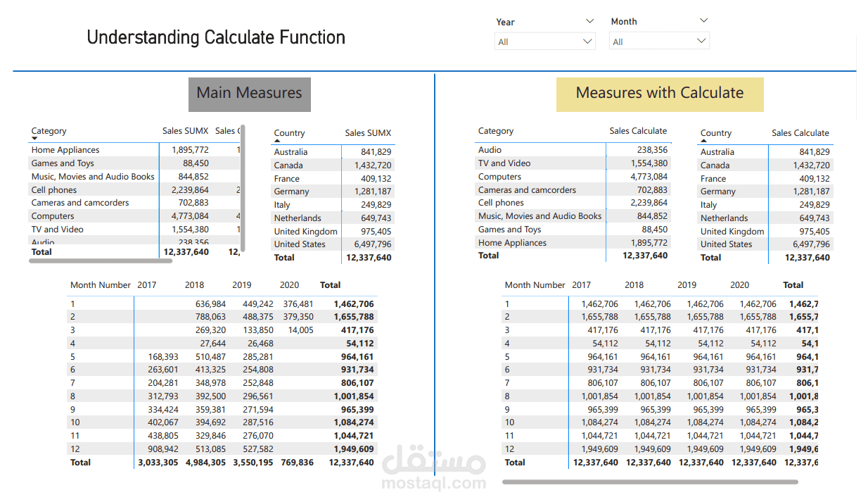Screen dimensions: 868x502
Task: Click the Measures with Calculate title box
Action: point(659,94)
